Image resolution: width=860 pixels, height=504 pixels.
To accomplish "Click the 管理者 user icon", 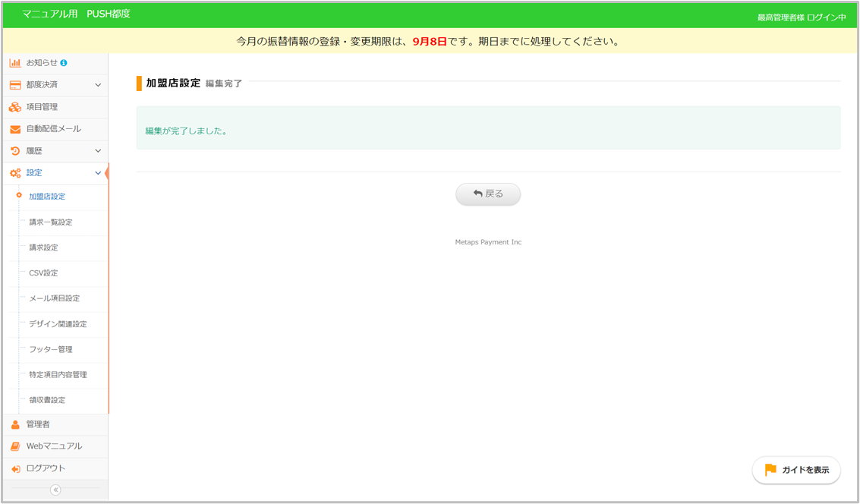I will tap(15, 424).
